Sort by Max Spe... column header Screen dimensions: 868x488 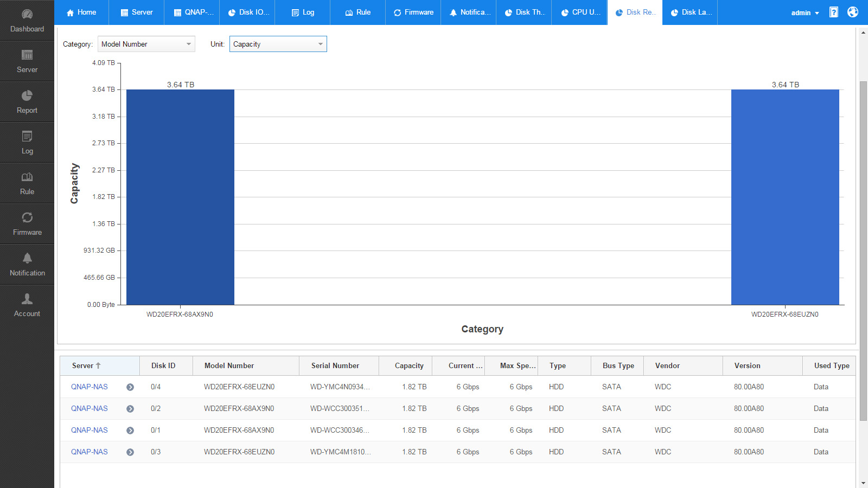(x=511, y=365)
